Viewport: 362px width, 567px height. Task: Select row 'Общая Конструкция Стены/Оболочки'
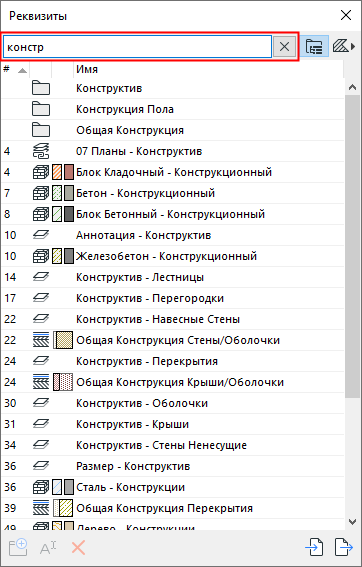click(173, 340)
